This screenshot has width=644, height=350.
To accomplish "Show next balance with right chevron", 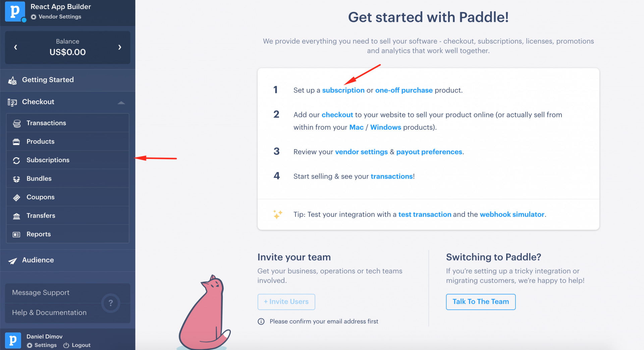I will [x=120, y=47].
